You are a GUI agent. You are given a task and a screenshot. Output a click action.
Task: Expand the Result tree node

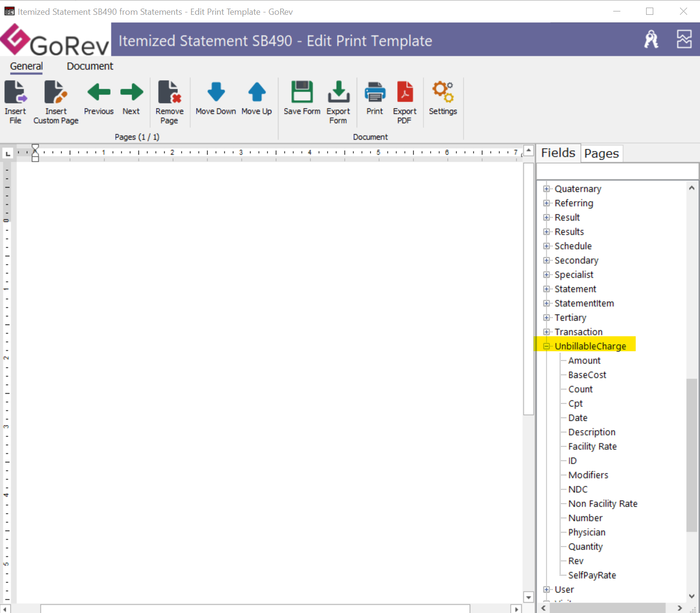pos(546,218)
